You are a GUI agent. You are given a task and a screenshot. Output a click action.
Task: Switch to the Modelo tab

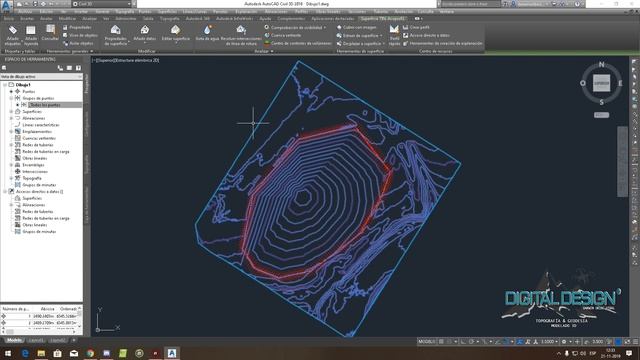tap(14, 340)
